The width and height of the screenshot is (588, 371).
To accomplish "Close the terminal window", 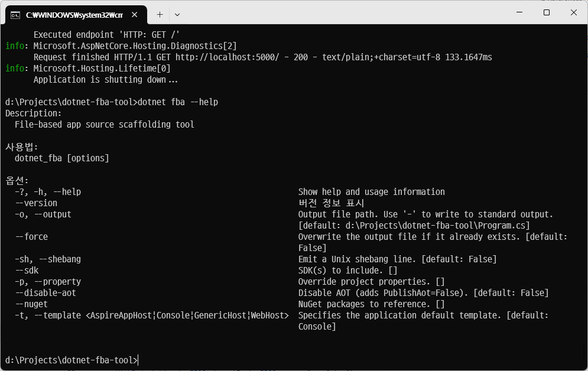I will (x=574, y=12).
